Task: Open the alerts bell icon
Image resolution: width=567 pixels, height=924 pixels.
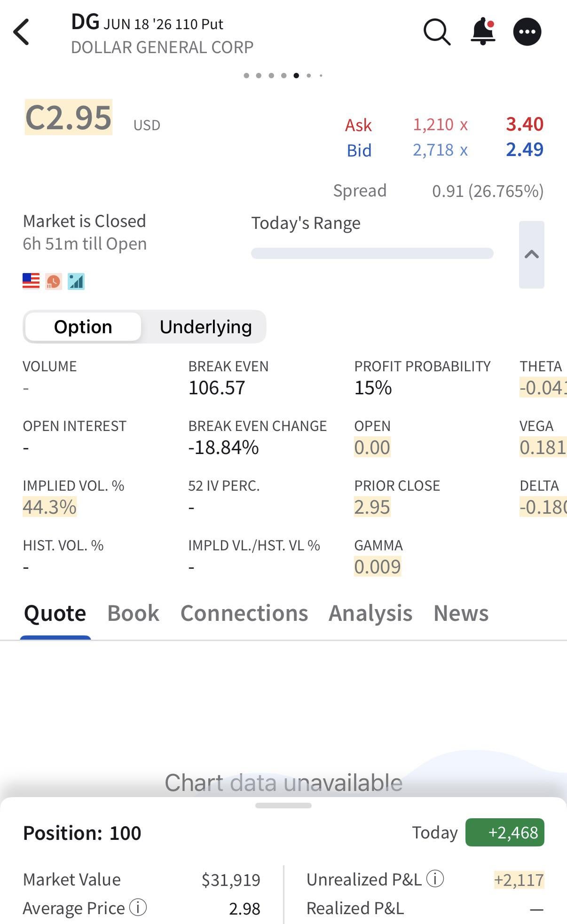Action: pyautogui.click(x=483, y=32)
